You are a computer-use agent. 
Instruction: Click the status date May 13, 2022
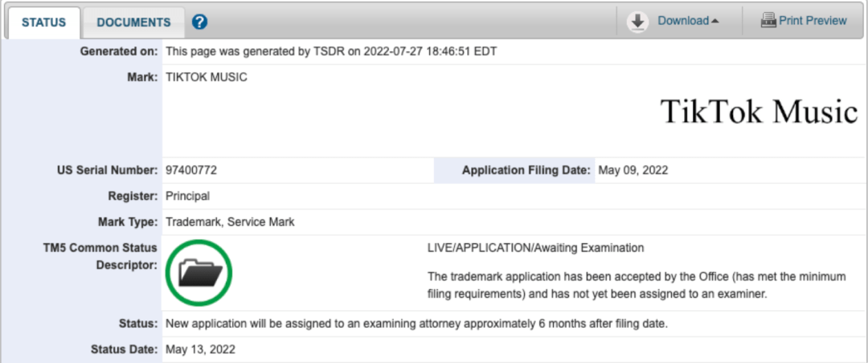point(200,349)
